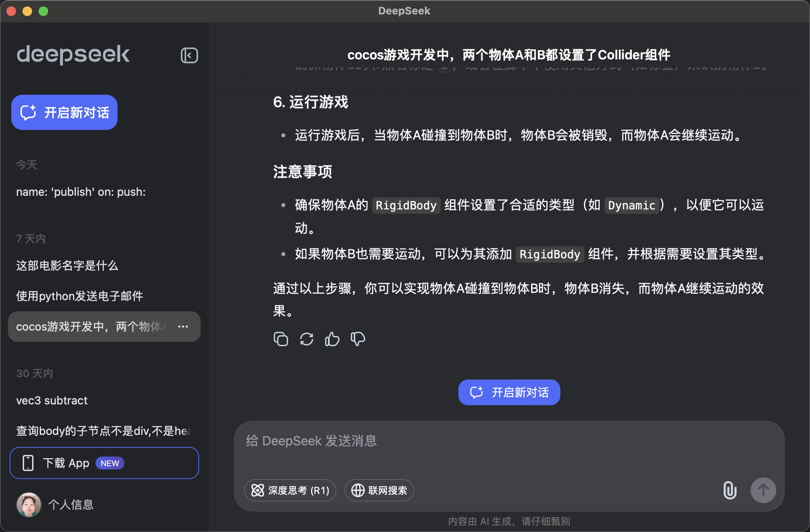
Task: Toggle 深度思考 (R1) deep thinking mode
Action: pyautogui.click(x=290, y=490)
